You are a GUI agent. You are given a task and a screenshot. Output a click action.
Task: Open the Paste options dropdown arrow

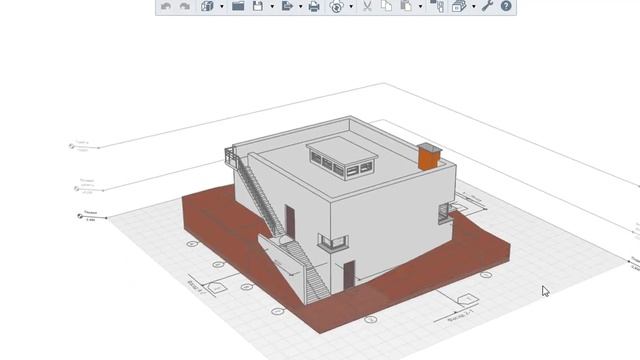pyautogui.click(x=420, y=7)
